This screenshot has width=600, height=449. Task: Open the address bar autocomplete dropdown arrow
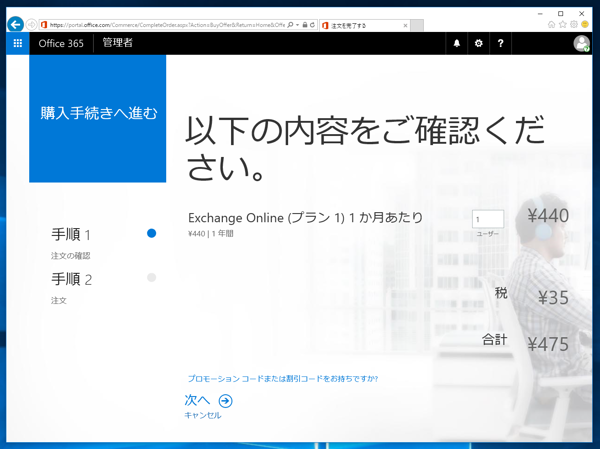[x=297, y=25]
